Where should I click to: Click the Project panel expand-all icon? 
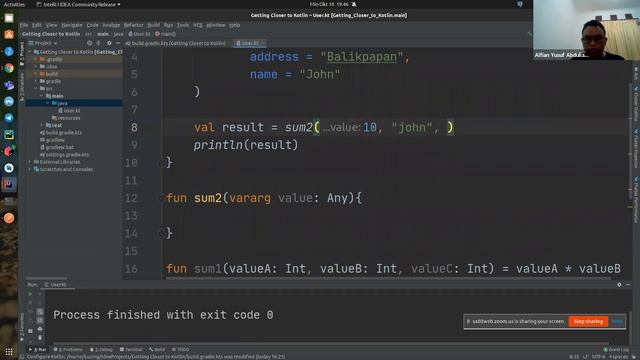point(98,43)
